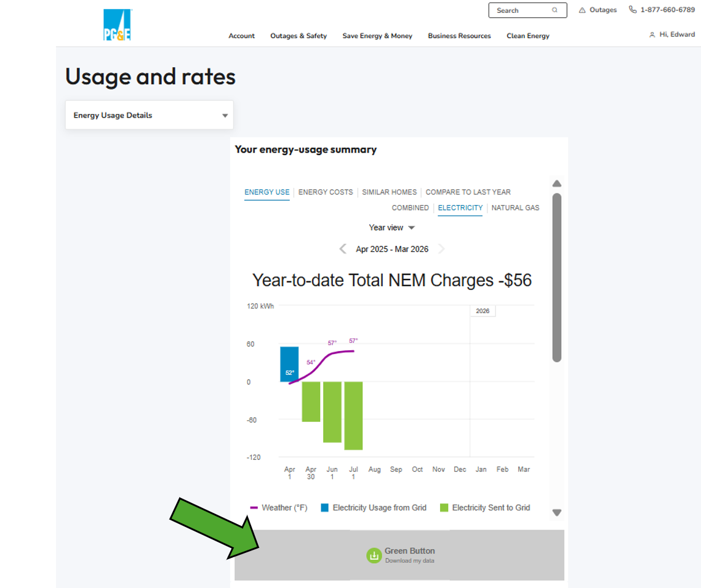Open Save Energy & Money menu

coord(377,36)
